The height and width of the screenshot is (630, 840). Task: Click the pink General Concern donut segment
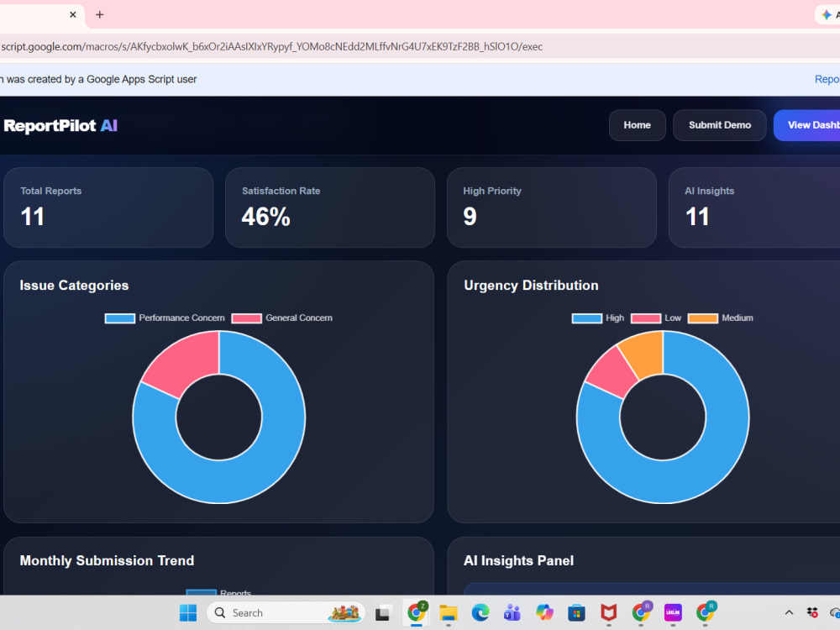point(186,363)
